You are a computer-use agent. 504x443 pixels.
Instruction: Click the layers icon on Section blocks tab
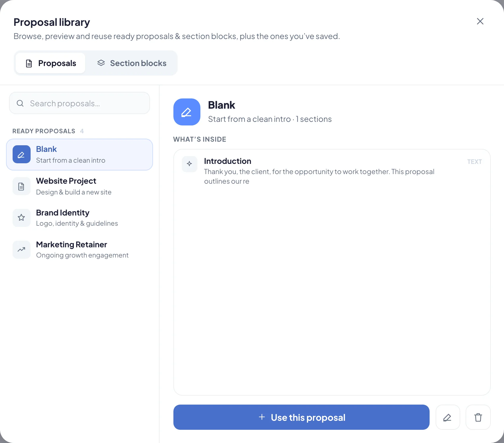click(x=101, y=63)
